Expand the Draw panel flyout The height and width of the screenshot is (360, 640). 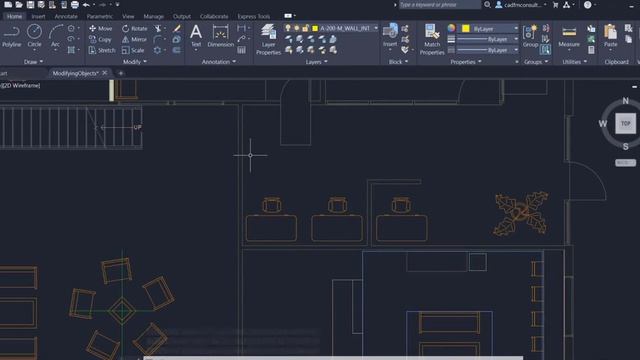click(33, 62)
